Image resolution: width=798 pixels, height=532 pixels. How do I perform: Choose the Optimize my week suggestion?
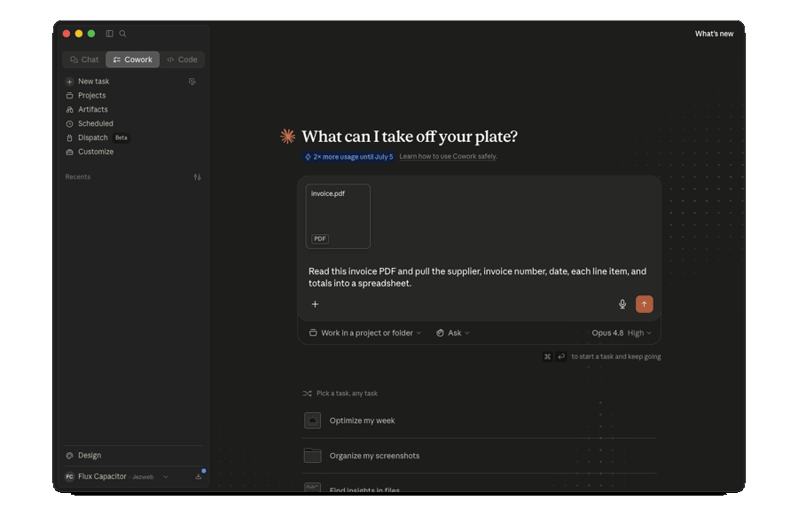coord(479,420)
